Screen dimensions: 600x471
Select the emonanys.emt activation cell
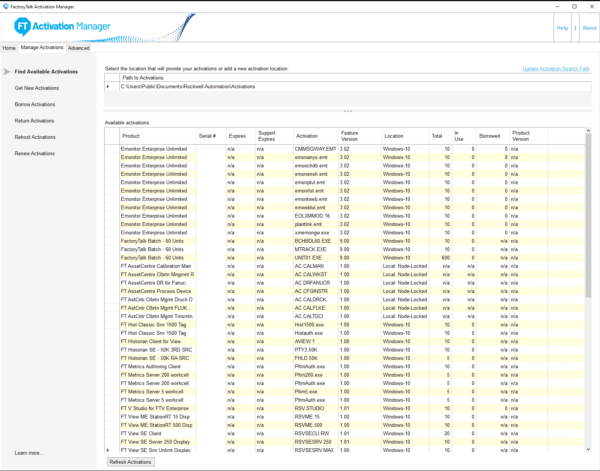(x=316, y=157)
